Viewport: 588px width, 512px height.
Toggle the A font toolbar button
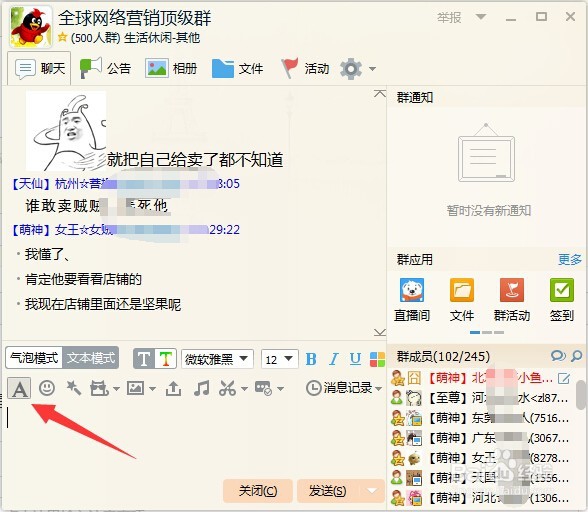point(19,388)
